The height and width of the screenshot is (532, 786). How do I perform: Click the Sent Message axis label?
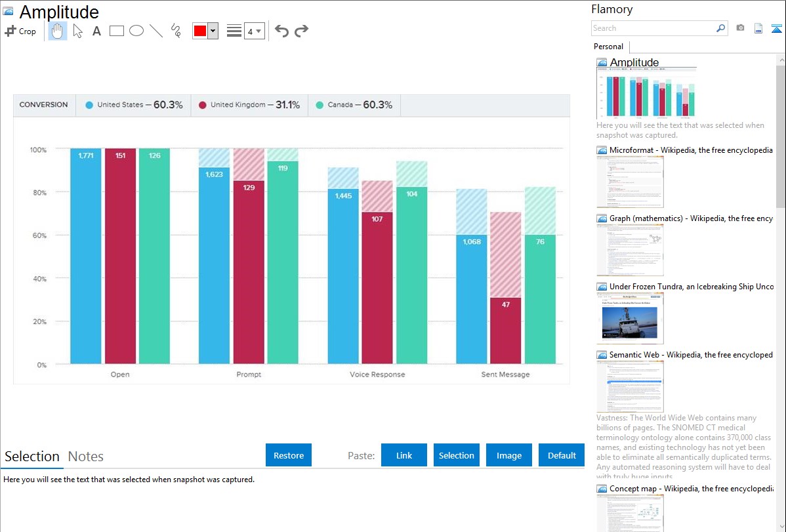coord(505,374)
